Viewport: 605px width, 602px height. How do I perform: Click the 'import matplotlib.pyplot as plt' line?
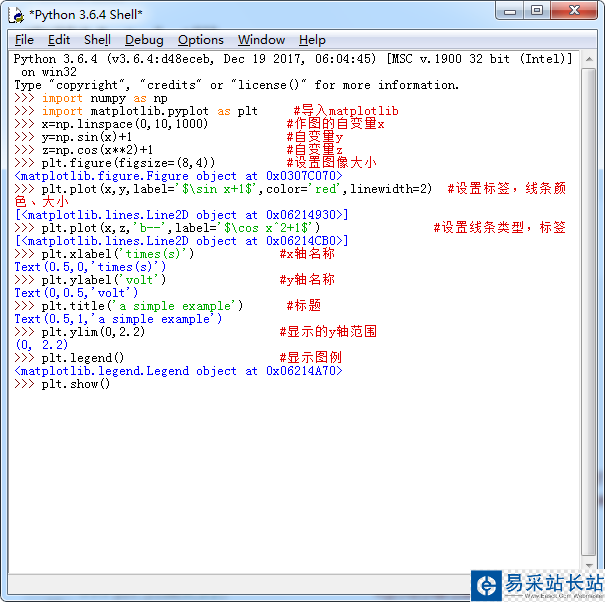[x=150, y=111]
